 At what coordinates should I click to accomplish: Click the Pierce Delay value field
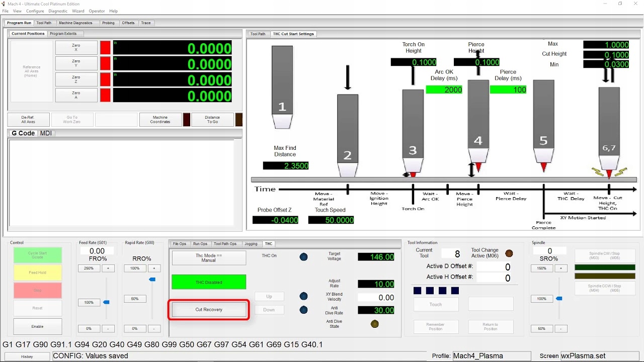[508, 90]
